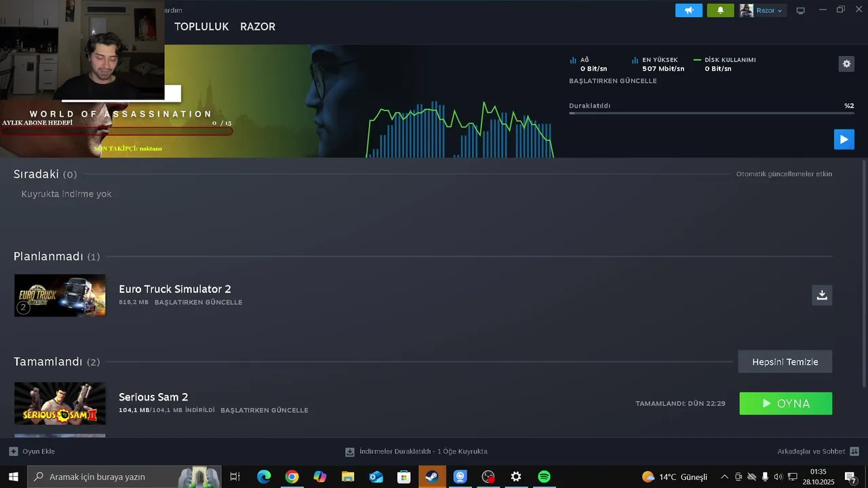Open the green notifications bell
This screenshot has width=868, height=488.
tap(720, 10)
